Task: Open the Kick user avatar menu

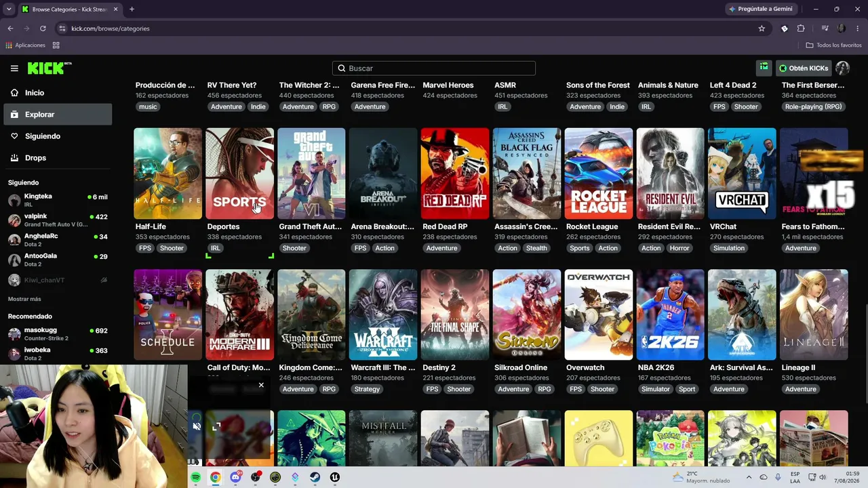Action: (x=843, y=68)
